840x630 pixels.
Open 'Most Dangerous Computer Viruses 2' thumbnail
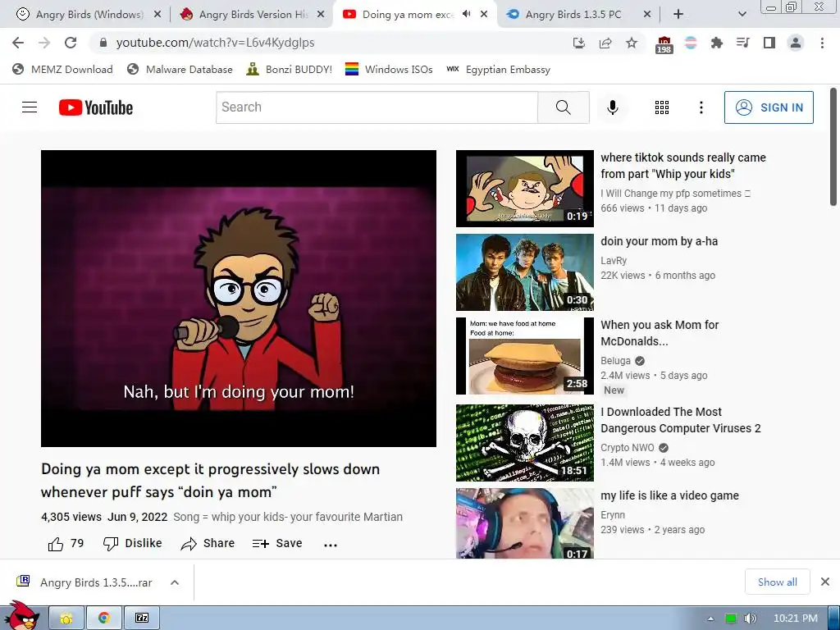click(x=525, y=442)
